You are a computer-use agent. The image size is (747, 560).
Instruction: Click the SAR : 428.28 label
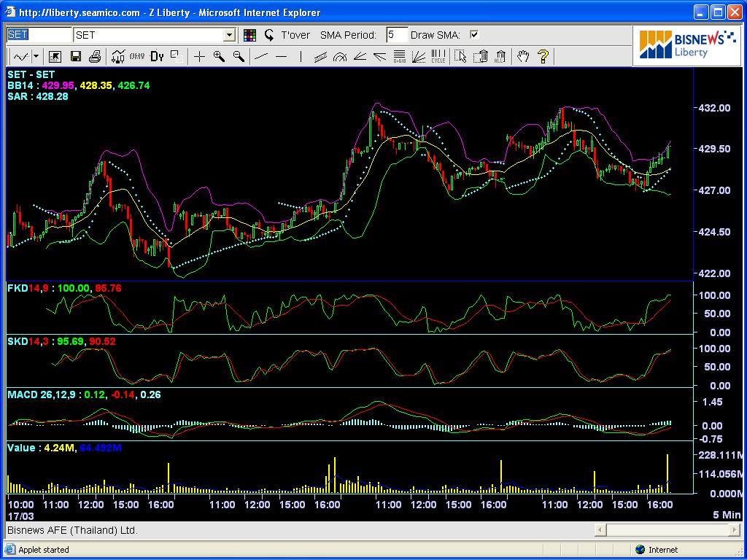[x=38, y=96]
